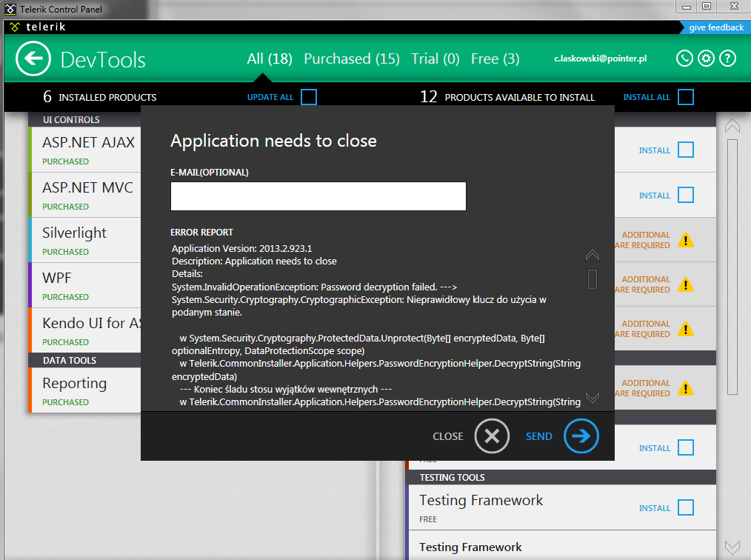This screenshot has width=751, height=560.
Task: Click the INSTALL label in the first available row
Action: pyautogui.click(x=655, y=150)
